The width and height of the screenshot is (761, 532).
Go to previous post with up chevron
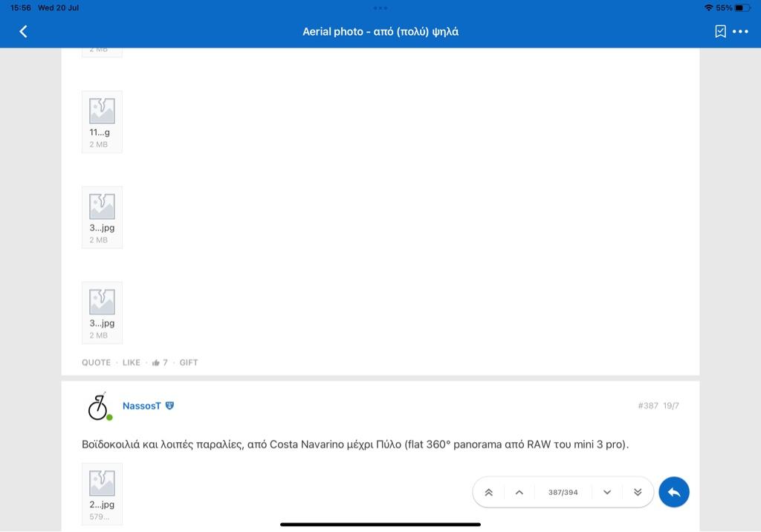click(x=519, y=492)
